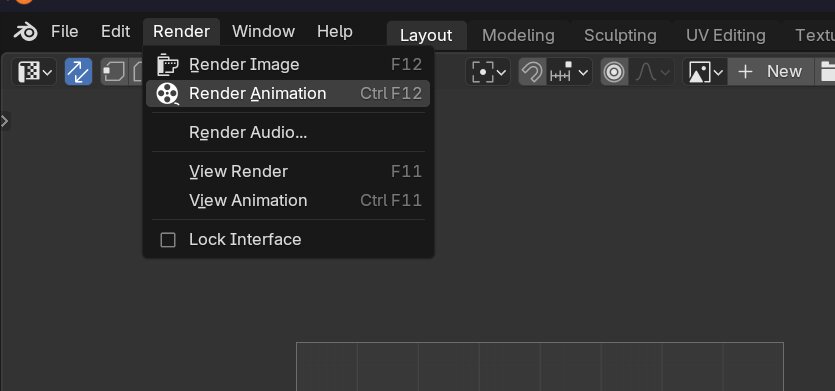Expand the side region arrow
Screen dimensions: 835x391
pyautogui.click(x=5, y=121)
